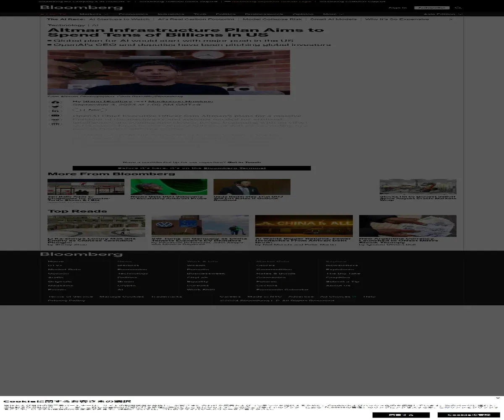Advance the AI Race topic strip arrow

451,19
